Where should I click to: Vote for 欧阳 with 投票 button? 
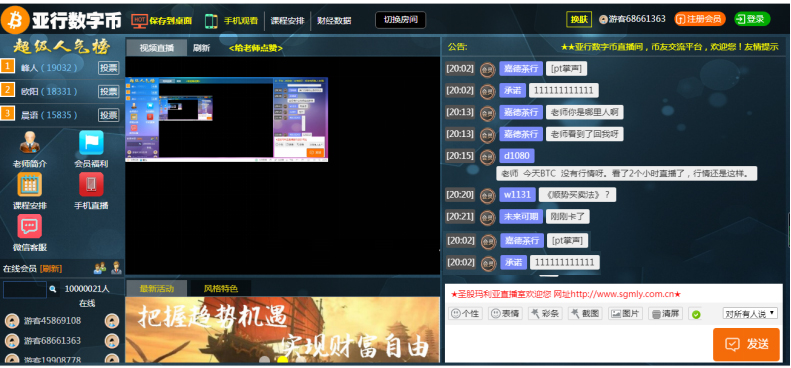[108, 91]
